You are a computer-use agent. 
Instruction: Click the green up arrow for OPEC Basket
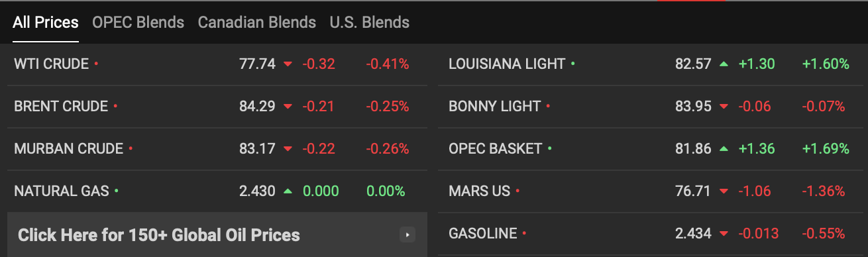724,149
